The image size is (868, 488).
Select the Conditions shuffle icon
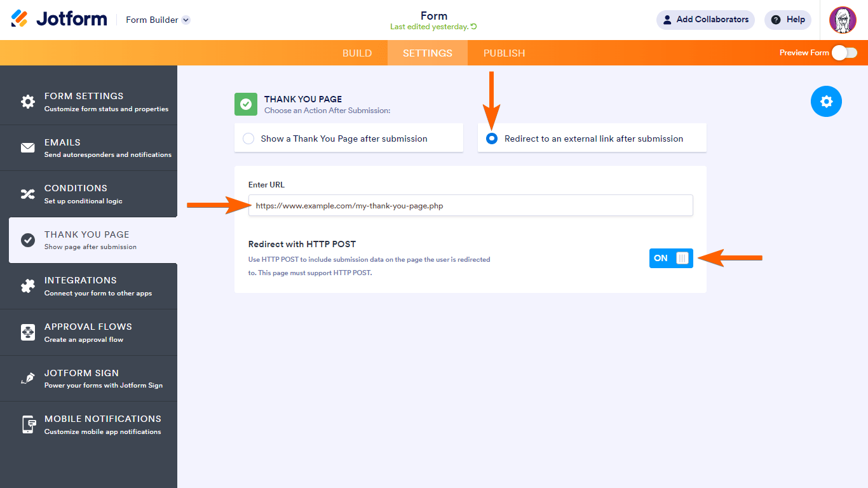click(x=28, y=194)
